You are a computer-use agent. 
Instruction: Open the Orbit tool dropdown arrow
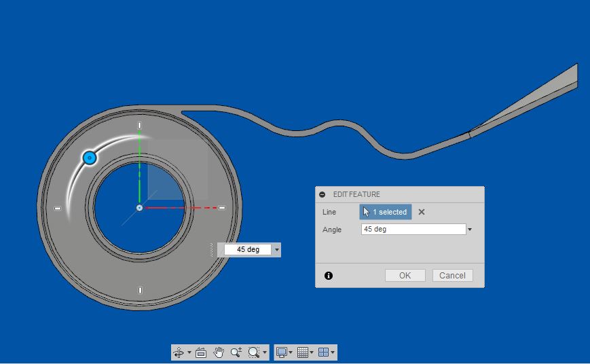point(189,352)
